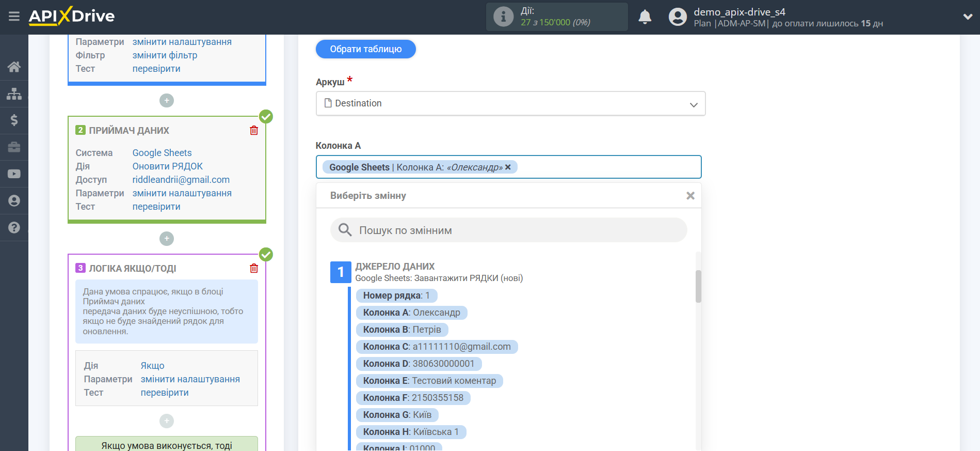Open the YouTube video sidebar icon

click(14, 174)
